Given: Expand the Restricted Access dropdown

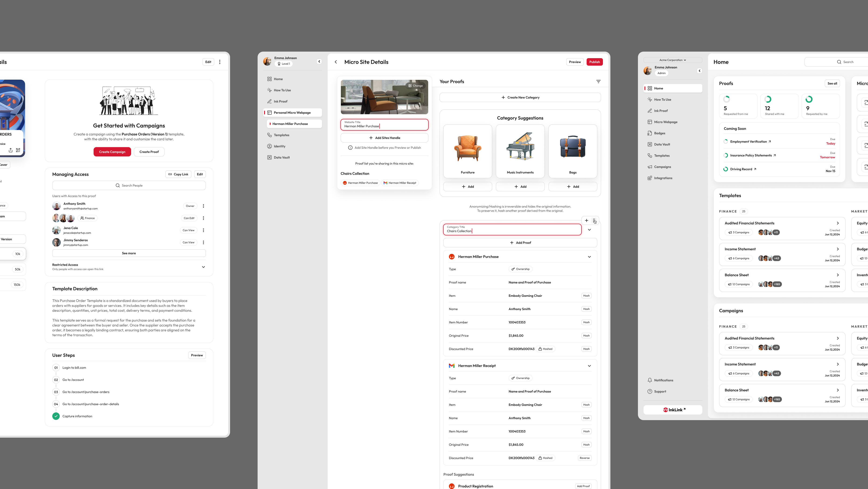Looking at the screenshot, I should click(x=203, y=267).
